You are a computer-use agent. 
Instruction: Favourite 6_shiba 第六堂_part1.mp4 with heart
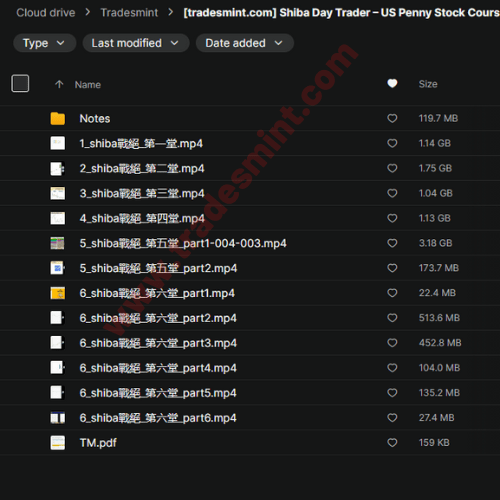(x=392, y=293)
